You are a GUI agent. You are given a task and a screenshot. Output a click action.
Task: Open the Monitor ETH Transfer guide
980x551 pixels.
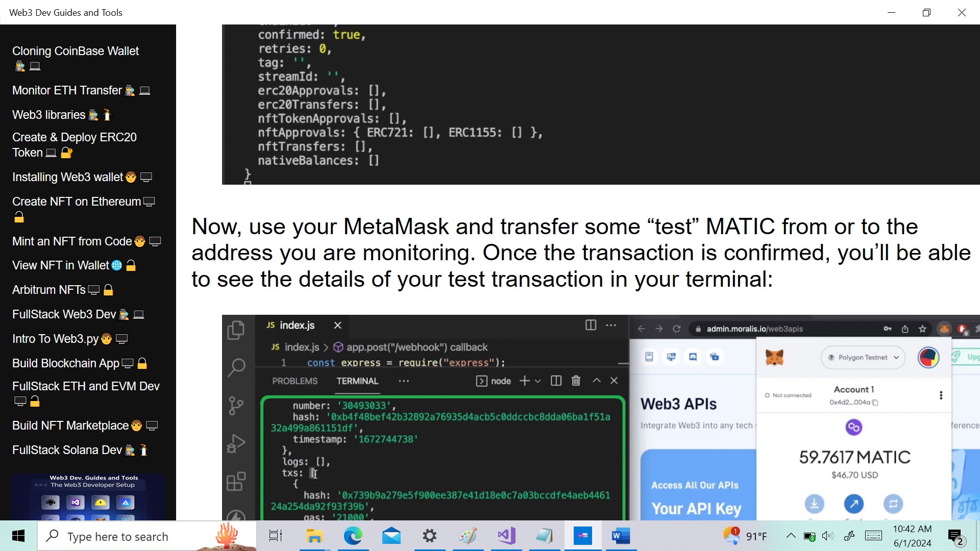[x=67, y=90]
